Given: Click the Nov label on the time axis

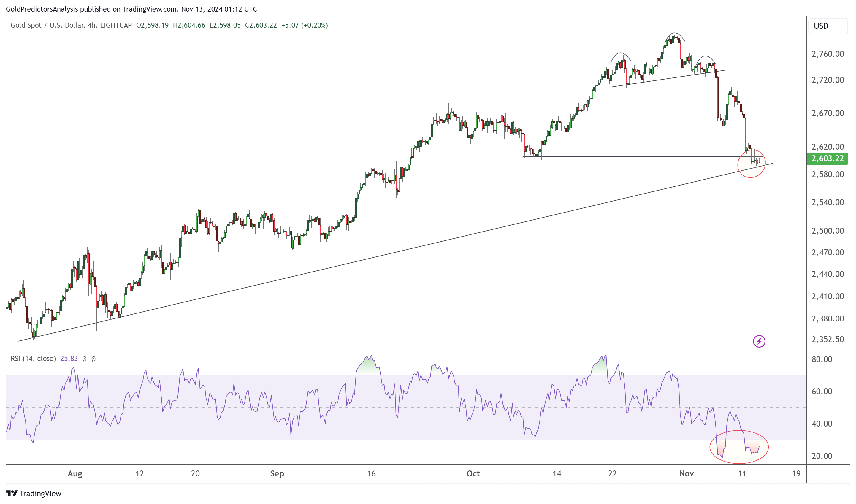Looking at the screenshot, I should [x=686, y=473].
